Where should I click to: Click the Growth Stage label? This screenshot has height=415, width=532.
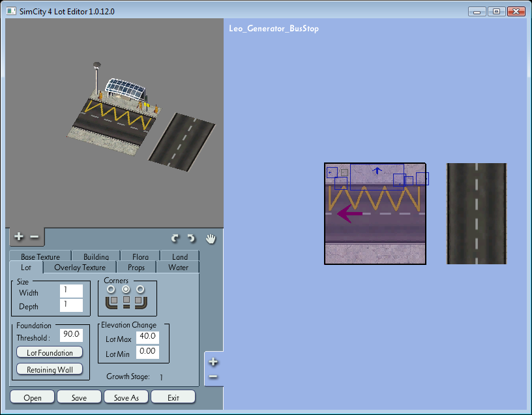click(128, 377)
